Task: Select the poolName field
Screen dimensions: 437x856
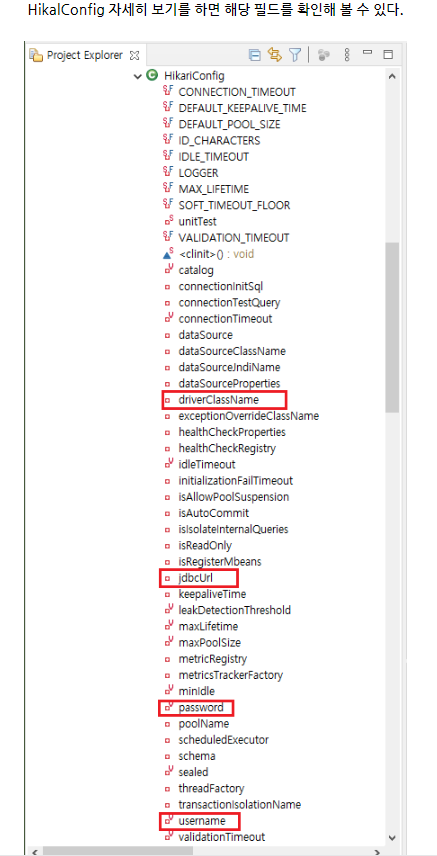Action: click(204, 724)
